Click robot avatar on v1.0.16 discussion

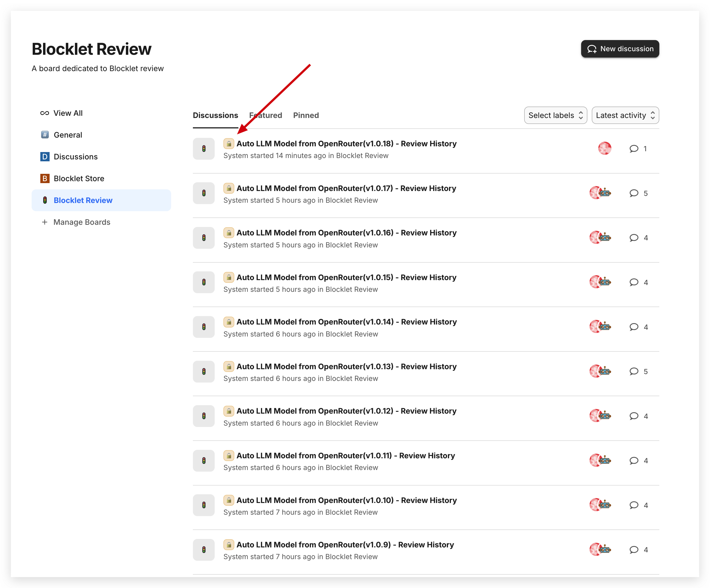pyautogui.click(x=605, y=238)
